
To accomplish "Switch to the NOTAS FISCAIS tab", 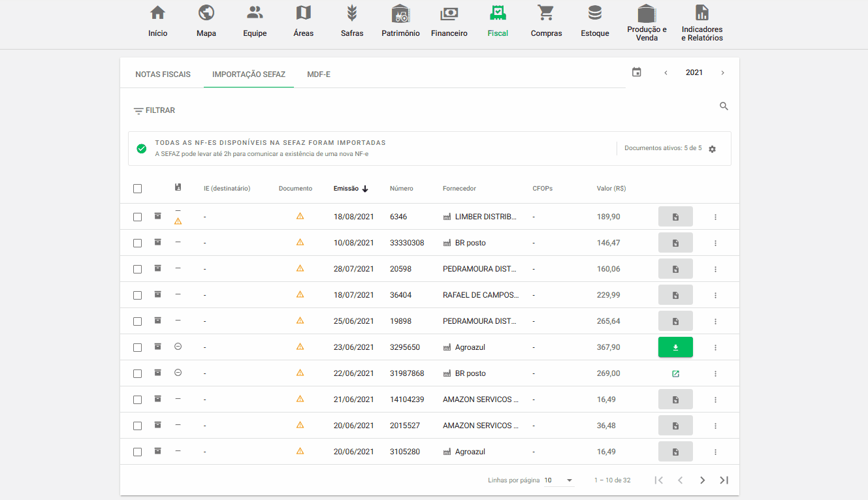I will click(x=162, y=74).
